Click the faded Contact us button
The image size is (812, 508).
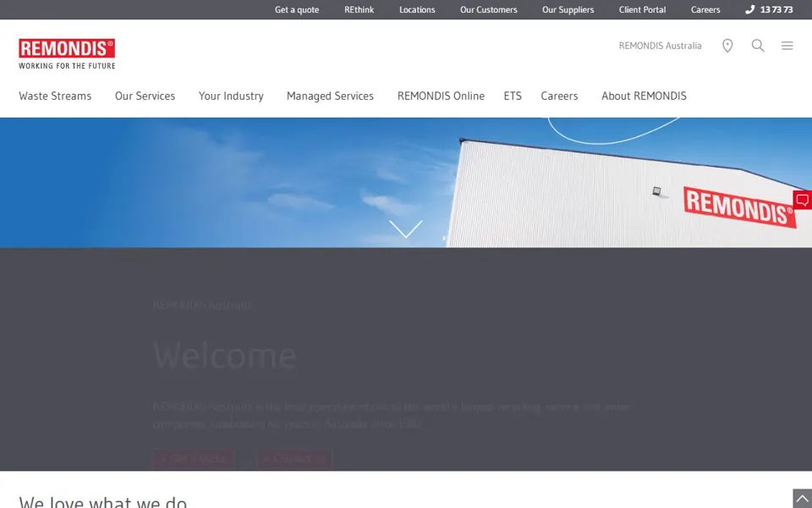click(x=294, y=459)
